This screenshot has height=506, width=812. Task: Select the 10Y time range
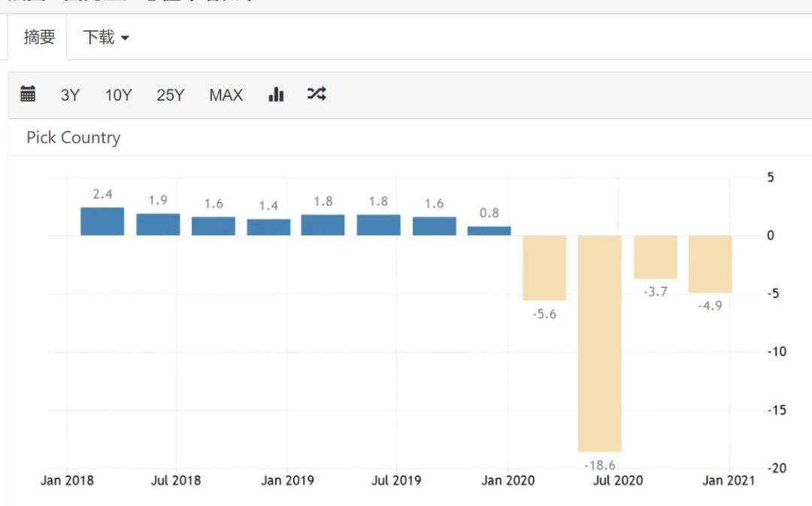coord(118,95)
